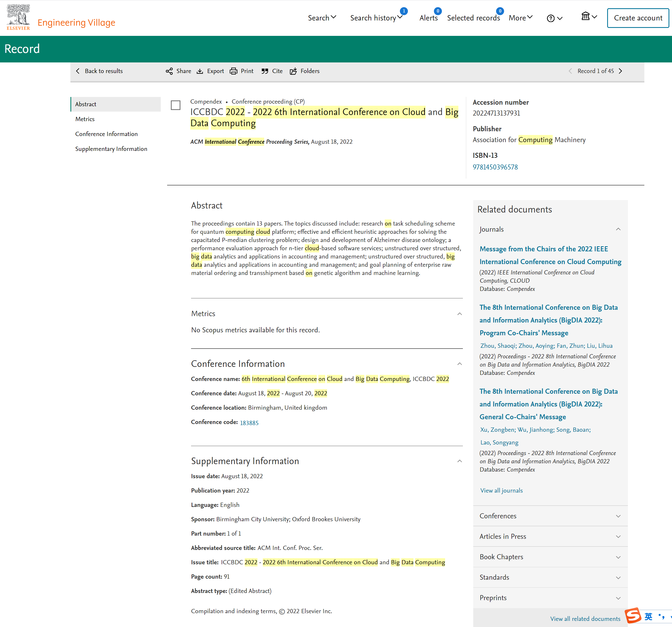Viewport: 672px width, 627px height.
Task: Open the Search dropdown menu
Action: [322, 18]
